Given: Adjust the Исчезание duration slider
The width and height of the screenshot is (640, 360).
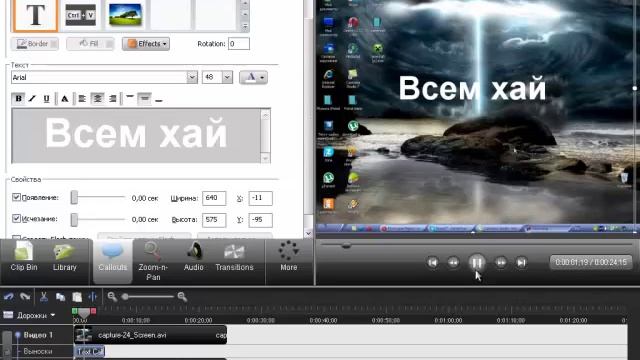Looking at the screenshot, I should click(74, 220).
